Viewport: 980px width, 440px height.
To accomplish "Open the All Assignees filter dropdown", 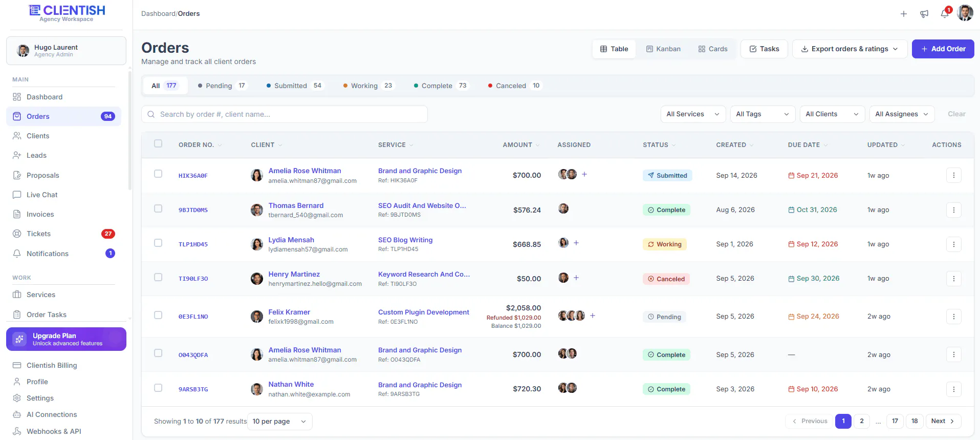I will pos(902,114).
